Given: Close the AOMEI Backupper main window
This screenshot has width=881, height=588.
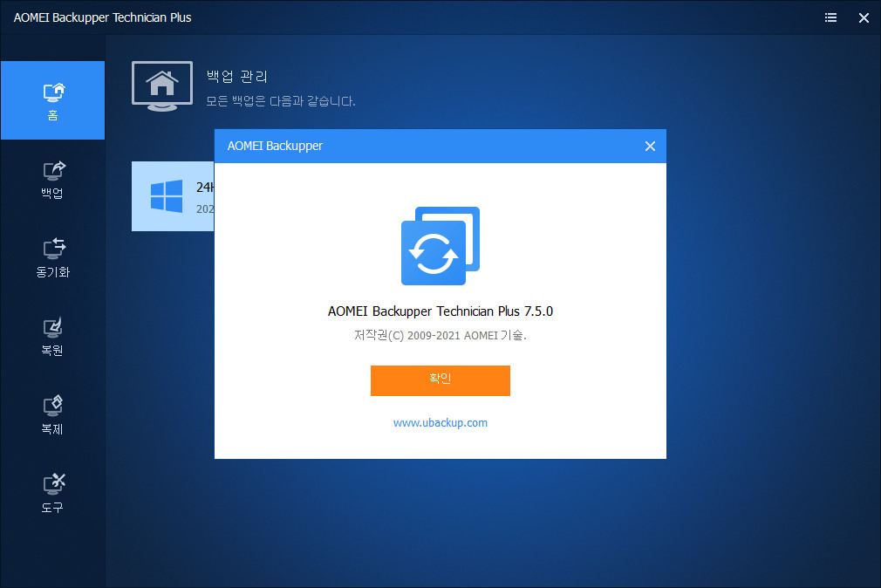Looking at the screenshot, I should (x=864, y=18).
